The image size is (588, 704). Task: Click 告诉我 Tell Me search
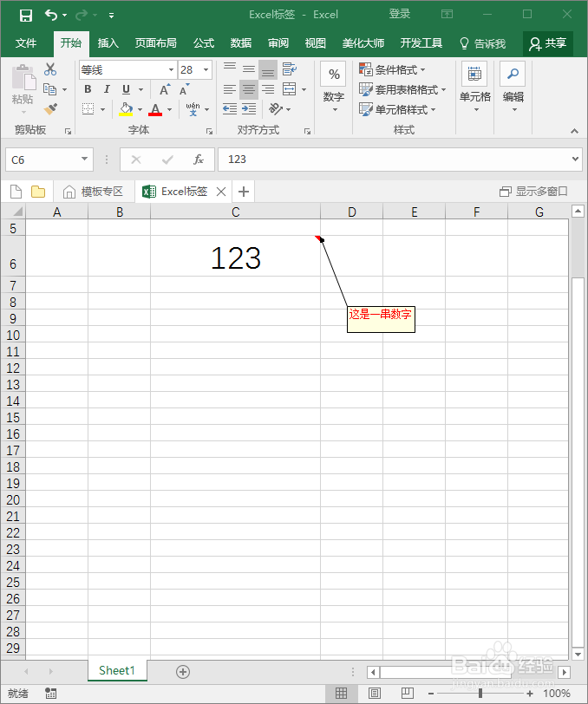[x=483, y=43]
